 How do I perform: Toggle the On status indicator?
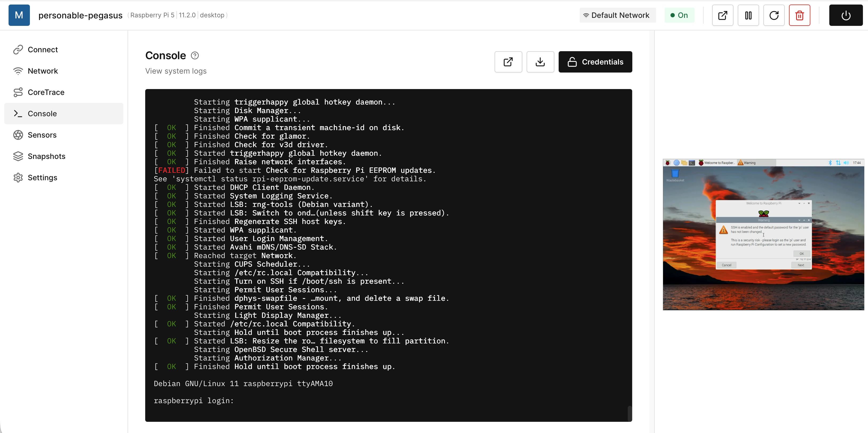click(679, 15)
